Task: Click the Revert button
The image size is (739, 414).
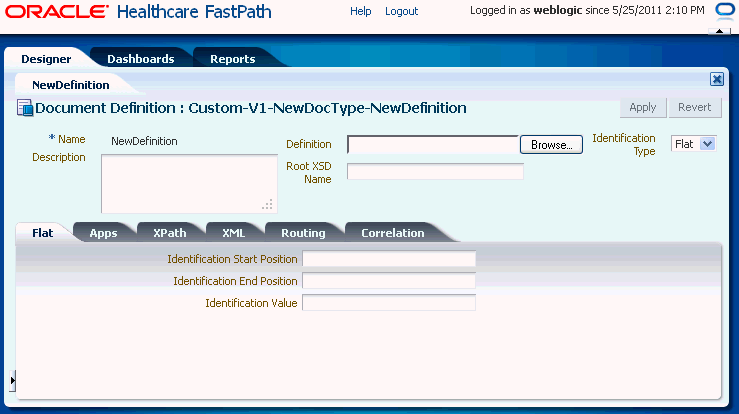Action: [694, 108]
